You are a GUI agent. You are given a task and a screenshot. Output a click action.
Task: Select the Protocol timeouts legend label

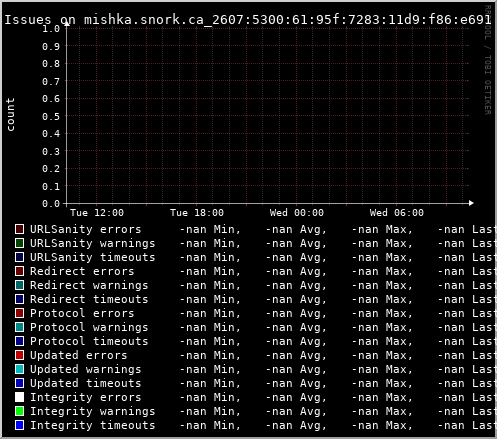(x=89, y=341)
